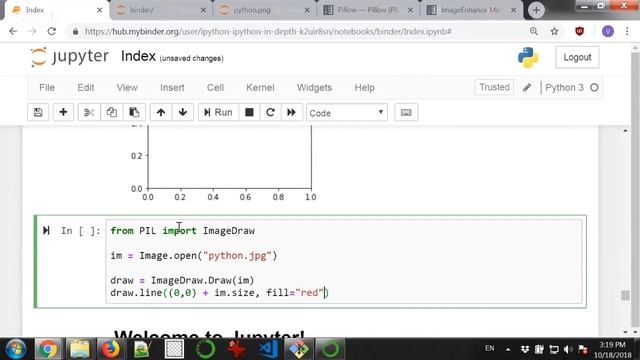
Task: Click the Trusted notebook button
Action: [494, 87]
